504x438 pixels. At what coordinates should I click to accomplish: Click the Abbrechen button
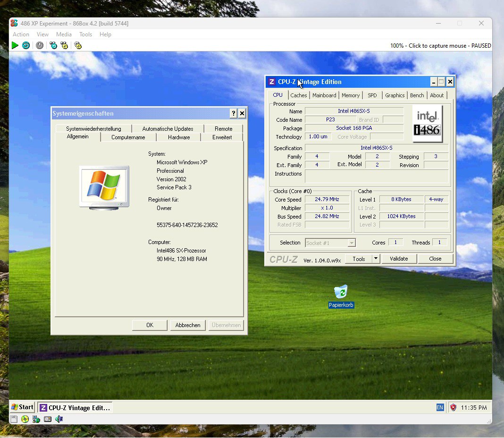coord(188,325)
